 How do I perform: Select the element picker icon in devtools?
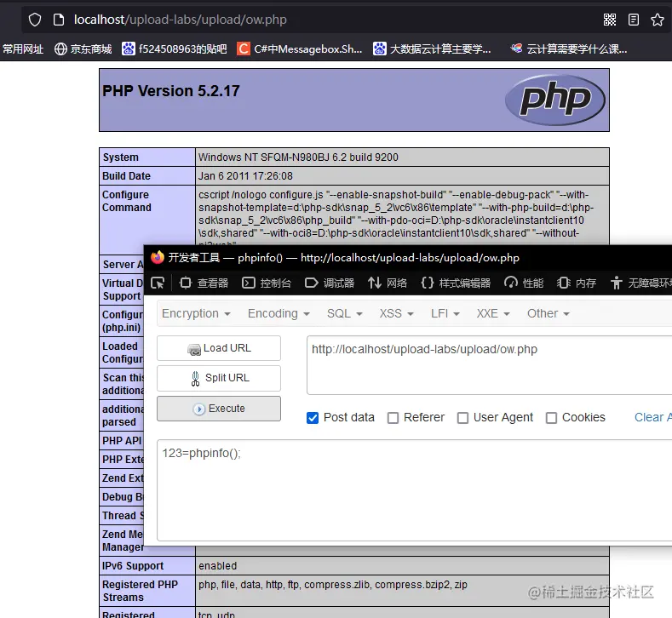pos(158,283)
